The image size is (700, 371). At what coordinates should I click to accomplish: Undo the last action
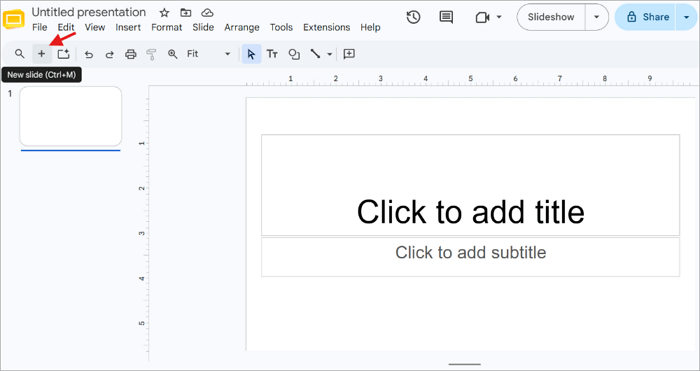[89, 54]
